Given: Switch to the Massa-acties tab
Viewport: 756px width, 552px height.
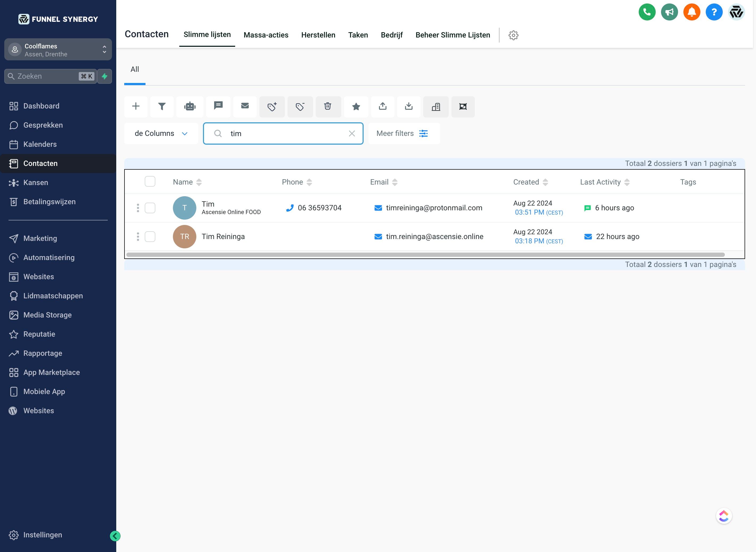Looking at the screenshot, I should pos(266,35).
